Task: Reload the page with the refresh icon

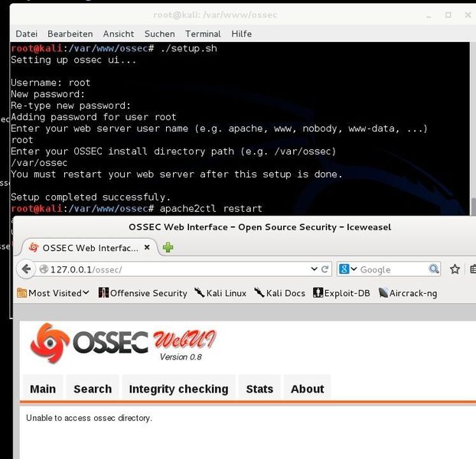Action: point(324,269)
